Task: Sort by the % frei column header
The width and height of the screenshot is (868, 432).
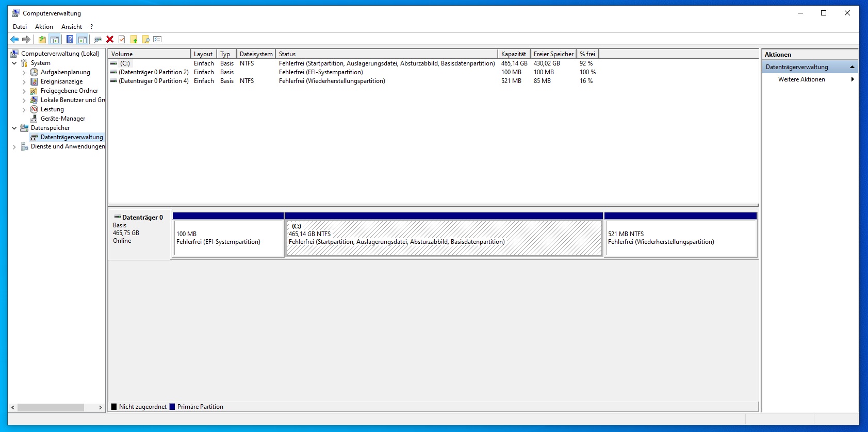Action: coord(587,54)
